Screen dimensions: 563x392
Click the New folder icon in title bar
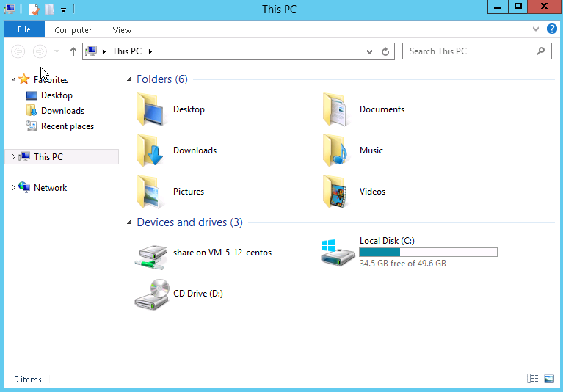click(50, 9)
